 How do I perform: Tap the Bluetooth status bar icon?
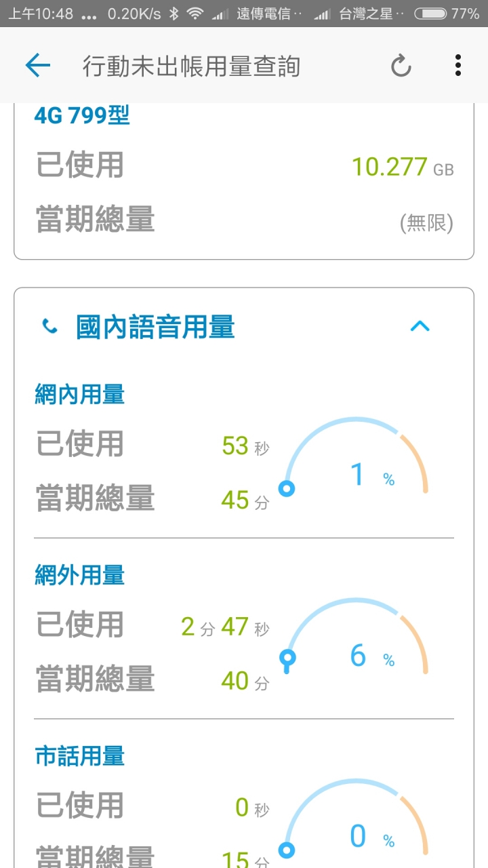coord(174,14)
